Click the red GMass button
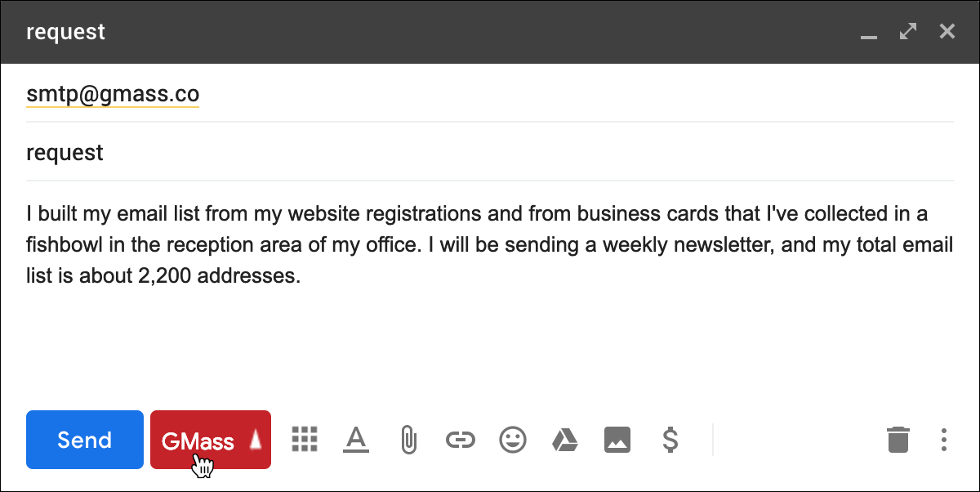This screenshot has height=492, width=980. coord(198,441)
